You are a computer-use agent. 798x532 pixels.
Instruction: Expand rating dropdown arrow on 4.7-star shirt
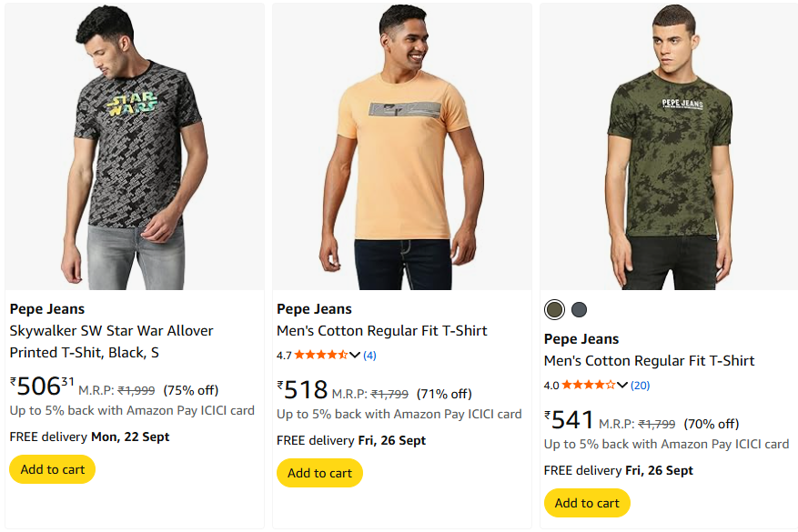tap(355, 355)
